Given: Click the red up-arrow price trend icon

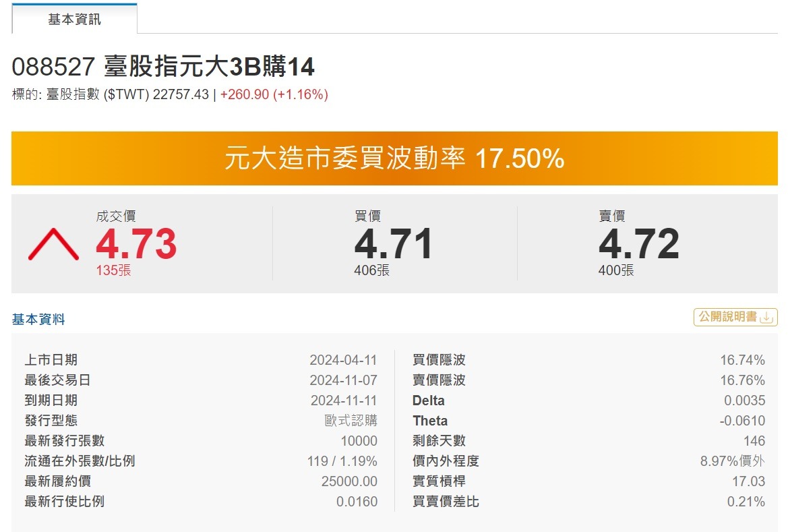Looking at the screenshot, I should [x=53, y=244].
